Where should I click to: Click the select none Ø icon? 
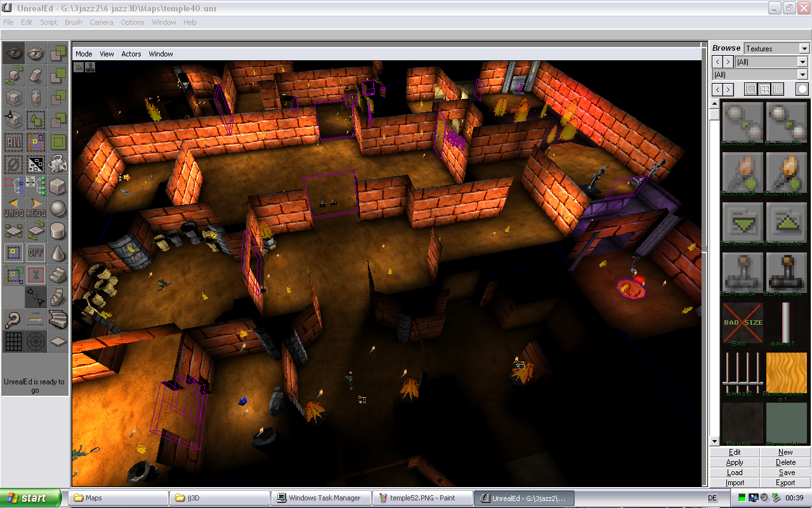pos(14,164)
